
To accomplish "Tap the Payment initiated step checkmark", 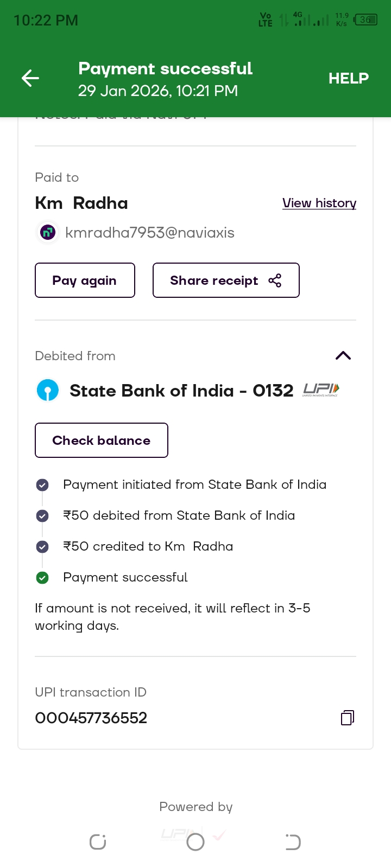I will tap(42, 485).
